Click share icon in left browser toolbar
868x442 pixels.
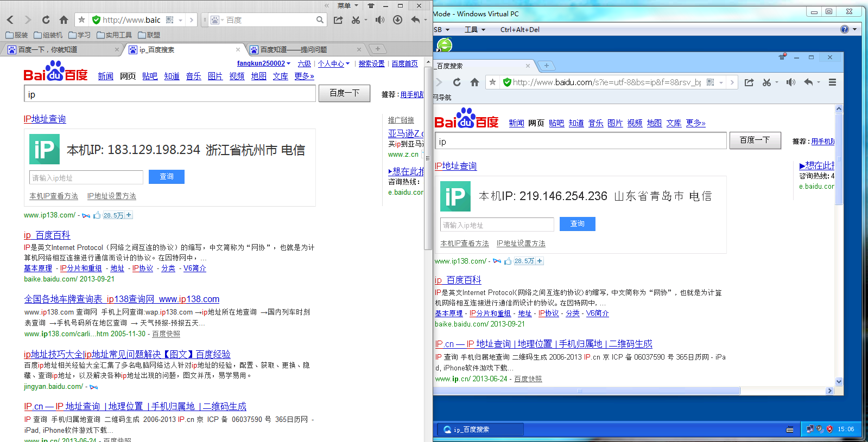[x=338, y=20]
